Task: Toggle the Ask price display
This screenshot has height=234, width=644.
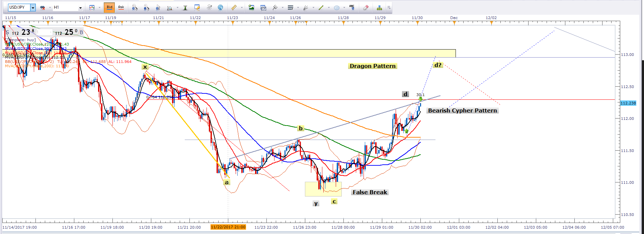Action: [x=121, y=7]
